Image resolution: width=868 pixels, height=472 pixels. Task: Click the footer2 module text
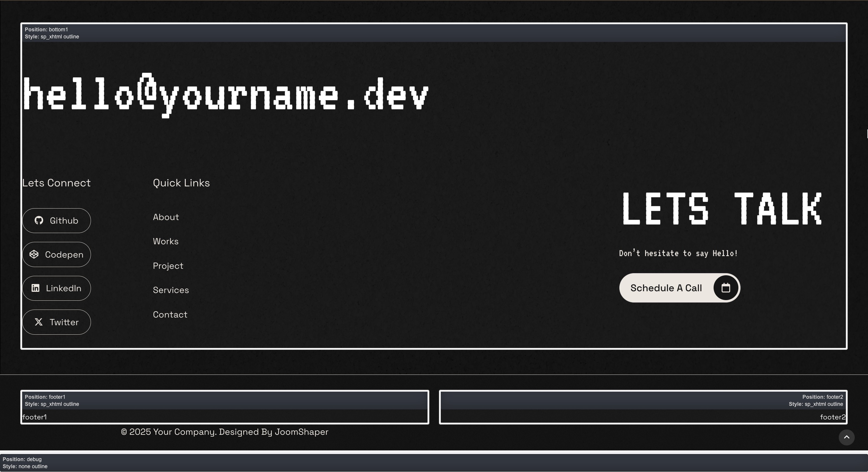coord(832,417)
